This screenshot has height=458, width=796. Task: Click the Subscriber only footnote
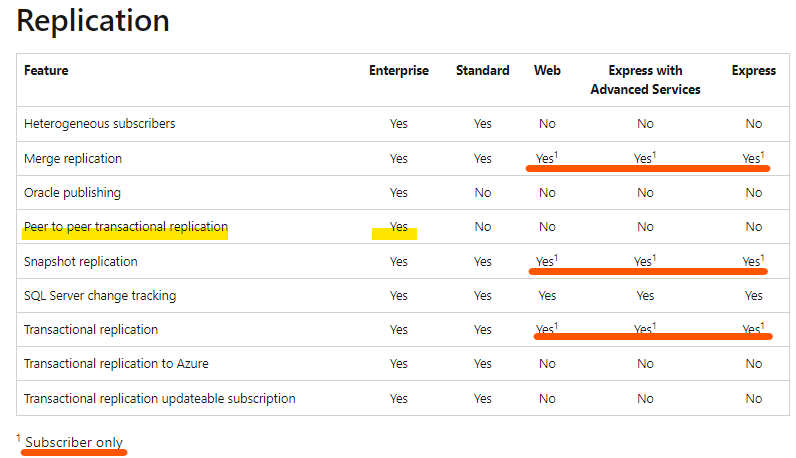pyautogui.click(x=74, y=442)
